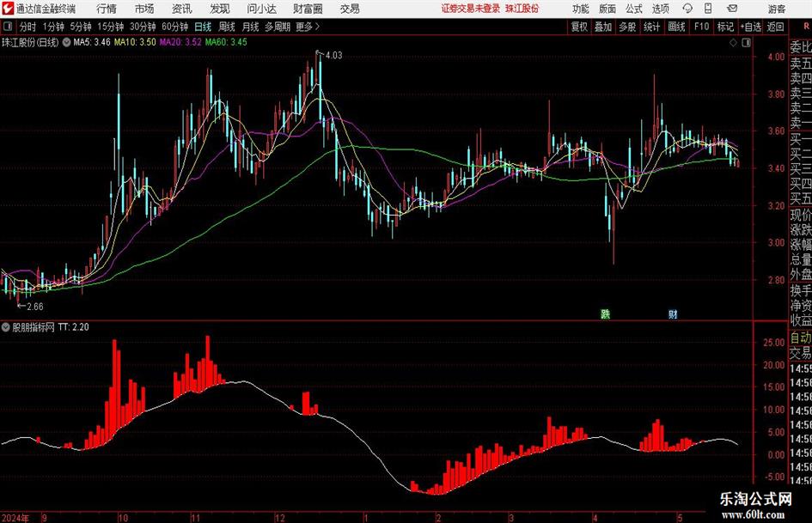The width and height of the screenshot is (812, 523).
Task: Click the MA20: 3.52 value
Action: coord(180,42)
